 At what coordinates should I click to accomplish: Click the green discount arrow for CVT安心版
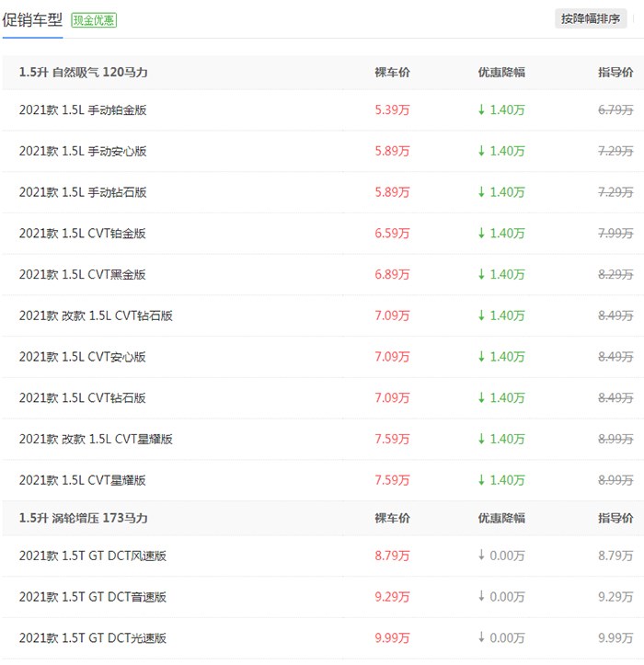pyautogui.click(x=480, y=357)
